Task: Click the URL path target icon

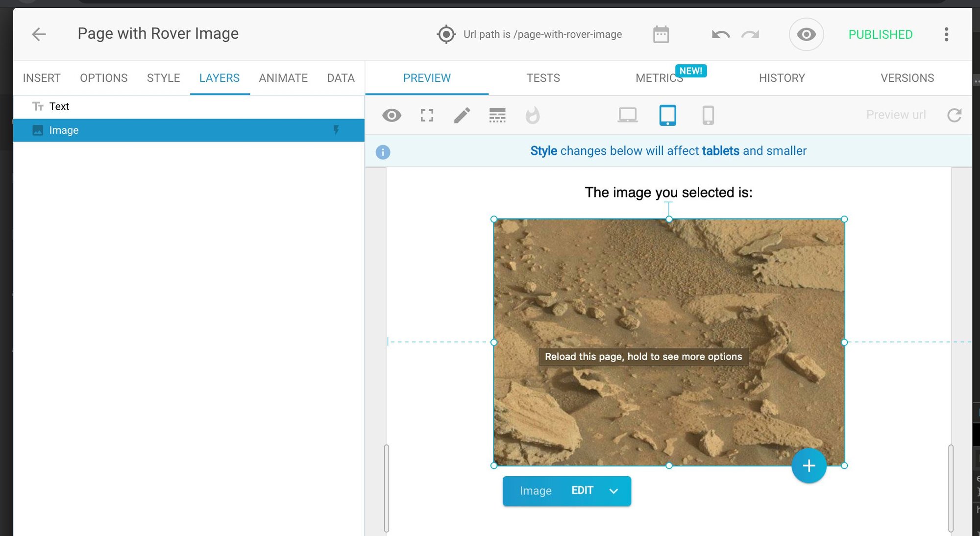Action: click(446, 34)
